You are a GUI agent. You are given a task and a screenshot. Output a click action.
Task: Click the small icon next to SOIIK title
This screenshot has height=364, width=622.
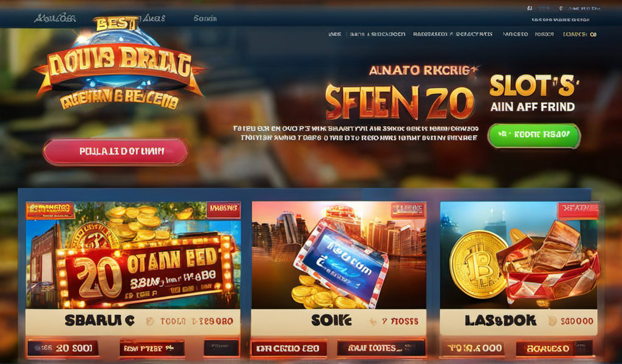373,322
